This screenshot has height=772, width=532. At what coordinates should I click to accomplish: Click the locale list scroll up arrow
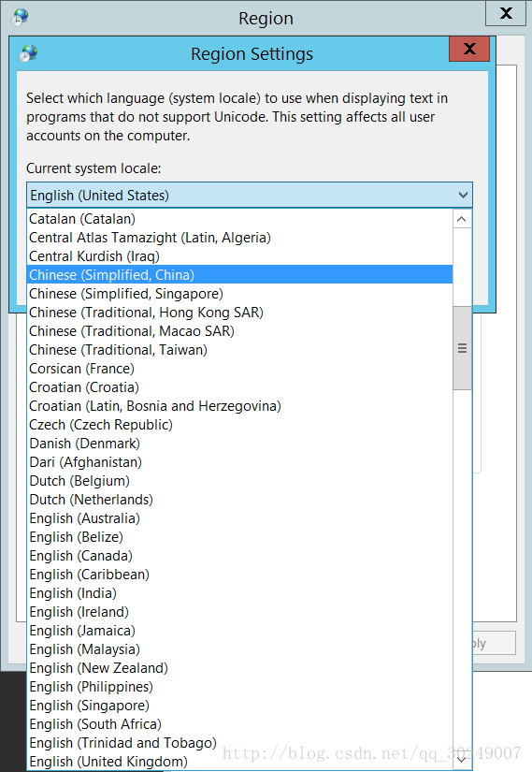coord(462,219)
